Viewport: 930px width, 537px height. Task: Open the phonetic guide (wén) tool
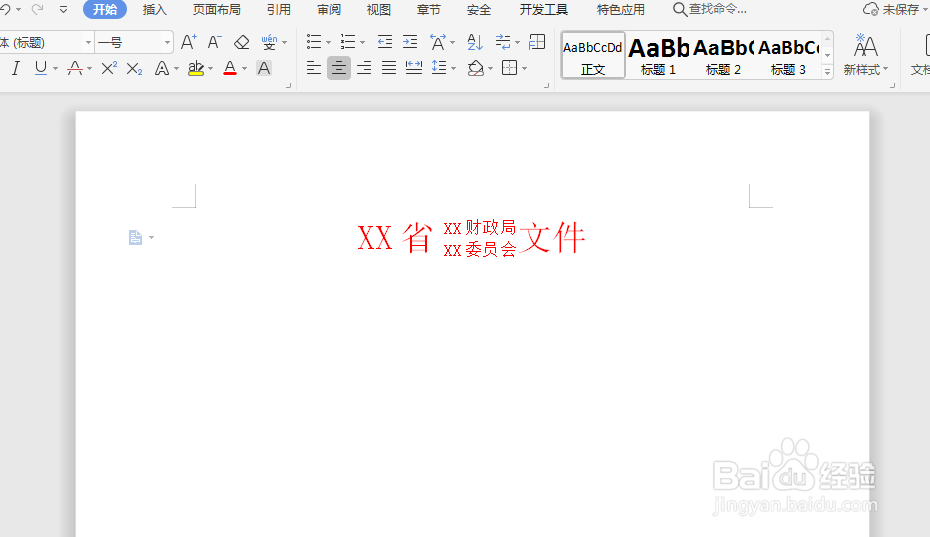click(269, 42)
